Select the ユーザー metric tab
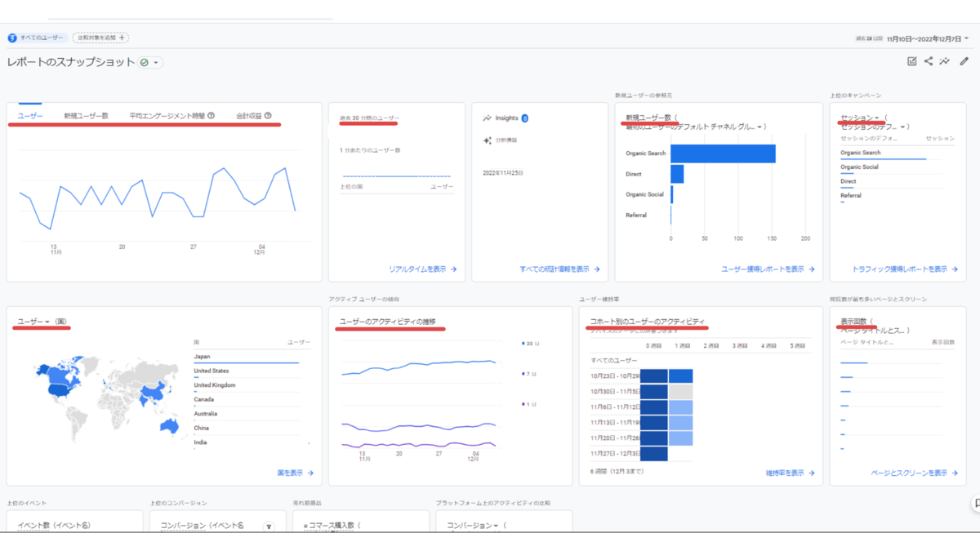The width and height of the screenshot is (980, 551). tap(30, 116)
